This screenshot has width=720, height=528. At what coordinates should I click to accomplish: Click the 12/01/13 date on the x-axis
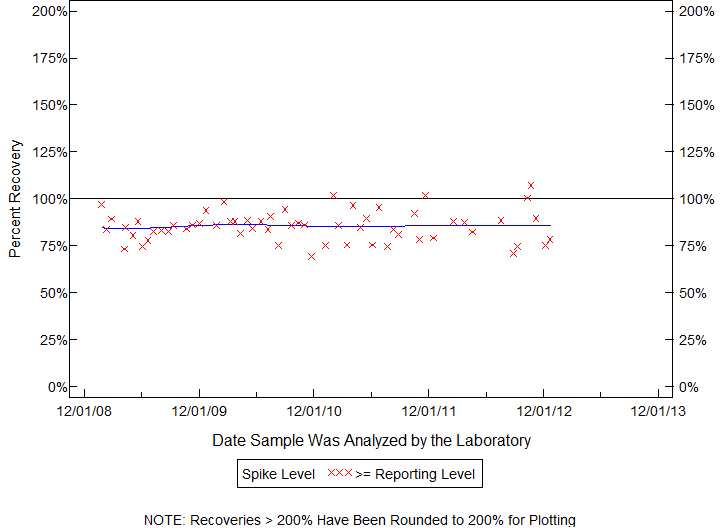(658, 410)
